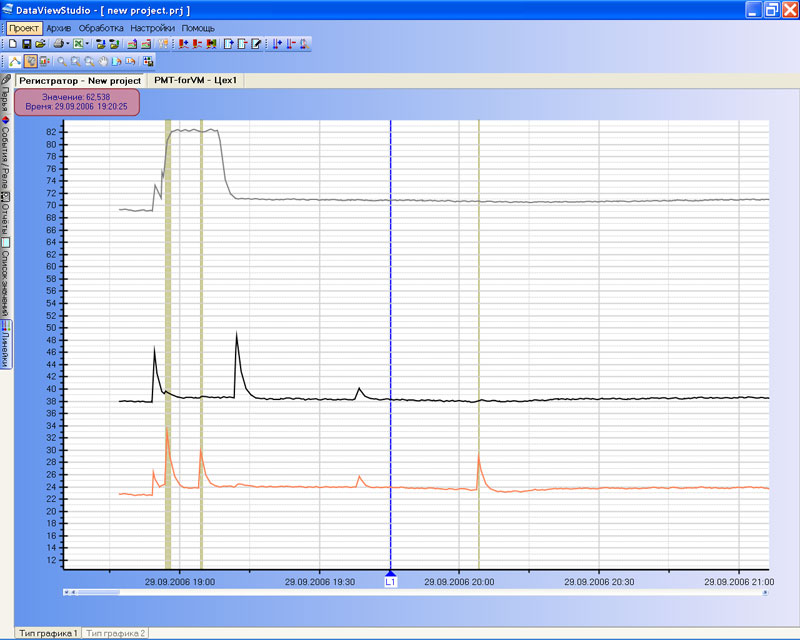
Task: Open the События / Реле side panel
Action: [6, 153]
